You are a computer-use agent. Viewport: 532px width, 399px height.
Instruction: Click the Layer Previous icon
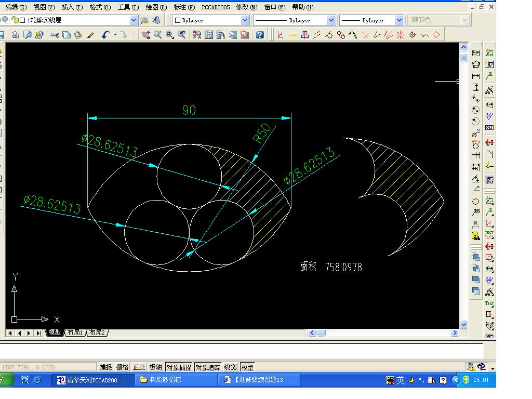pyautogui.click(x=156, y=20)
